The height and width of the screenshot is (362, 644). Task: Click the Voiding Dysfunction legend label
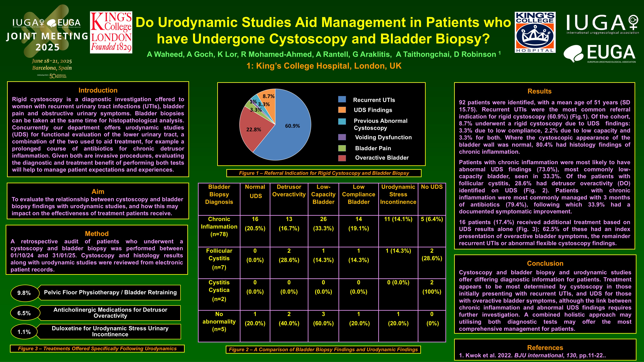click(383, 137)
